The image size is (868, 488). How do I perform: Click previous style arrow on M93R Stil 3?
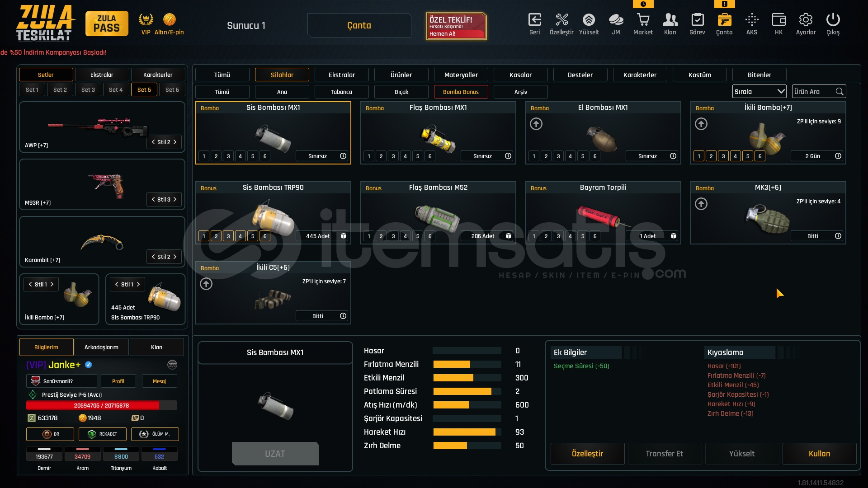(x=153, y=199)
